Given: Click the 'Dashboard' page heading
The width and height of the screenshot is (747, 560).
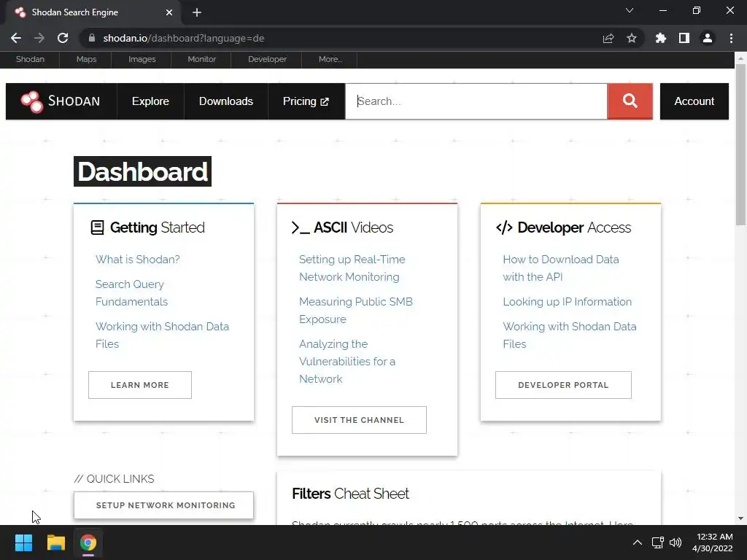Looking at the screenshot, I should [142, 171].
